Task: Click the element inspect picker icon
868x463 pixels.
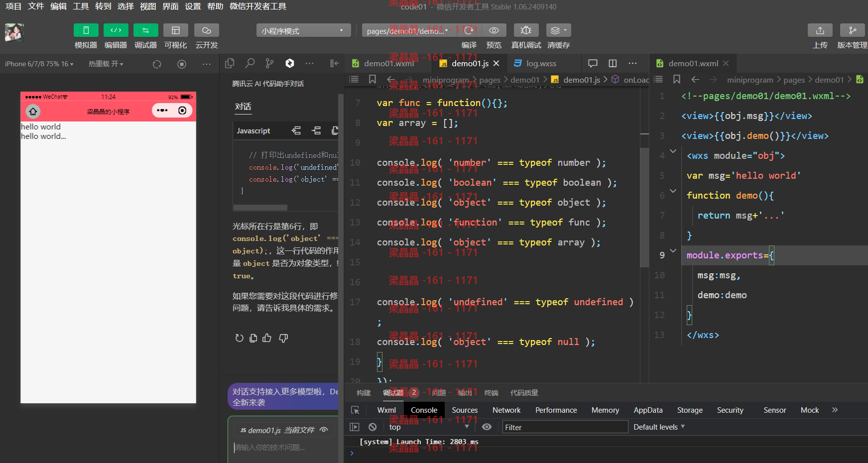Action: click(355, 410)
